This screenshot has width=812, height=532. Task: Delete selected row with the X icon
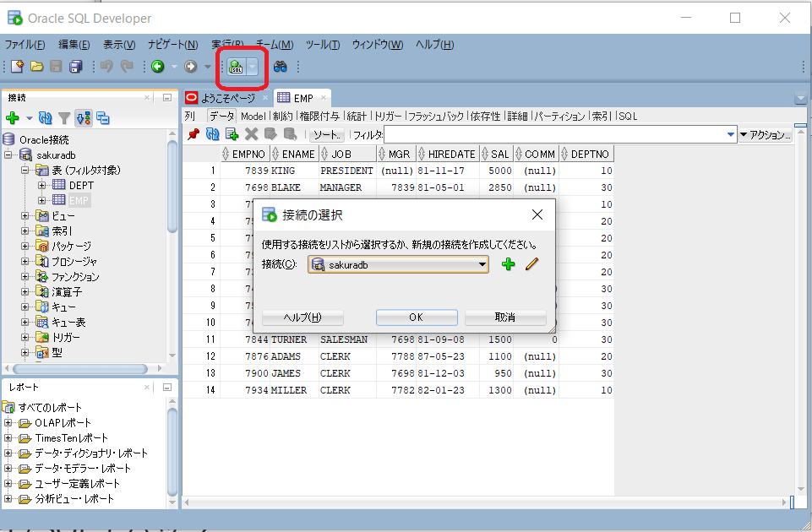(251, 134)
